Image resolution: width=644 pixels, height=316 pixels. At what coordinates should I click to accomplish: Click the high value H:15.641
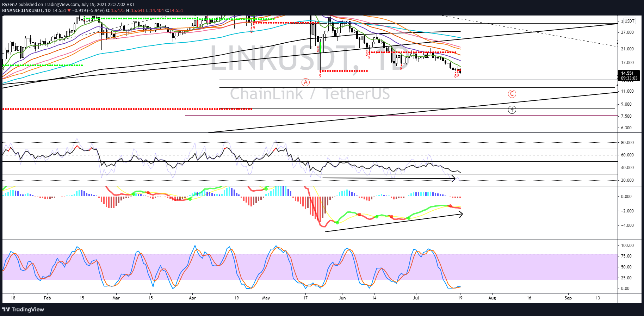(x=135, y=11)
